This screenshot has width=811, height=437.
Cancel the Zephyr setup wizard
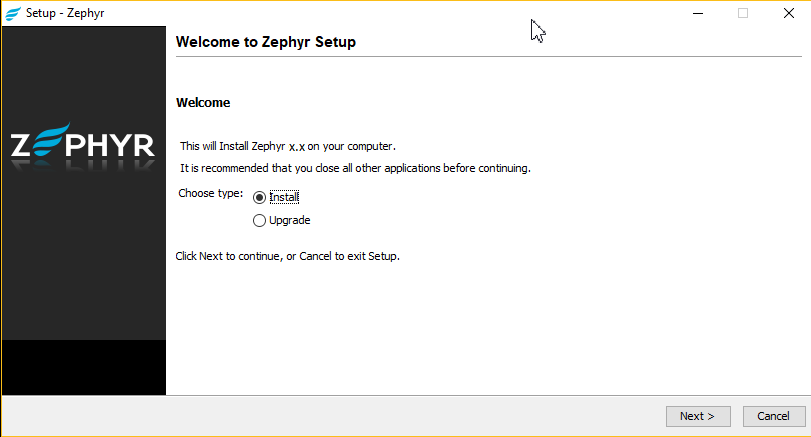tap(773, 416)
